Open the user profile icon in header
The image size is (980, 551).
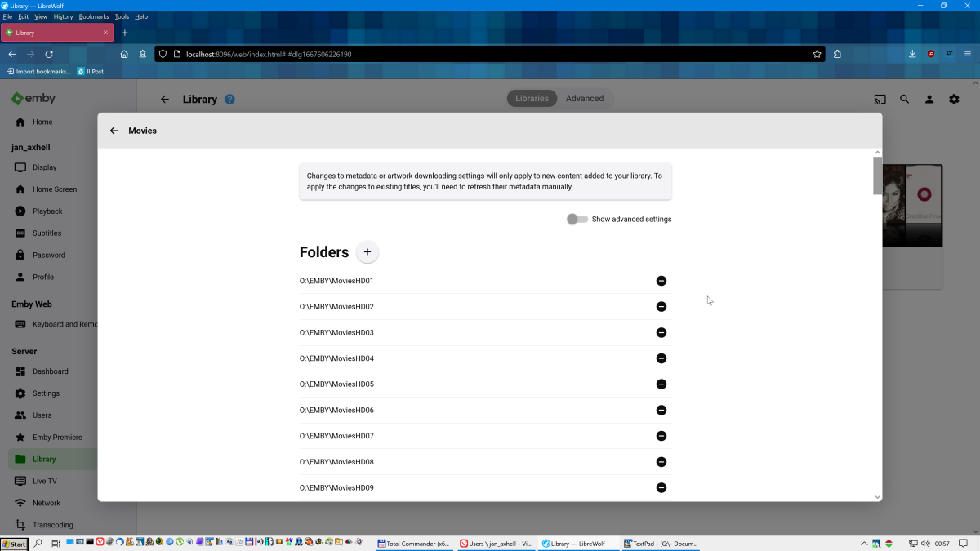[929, 99]
